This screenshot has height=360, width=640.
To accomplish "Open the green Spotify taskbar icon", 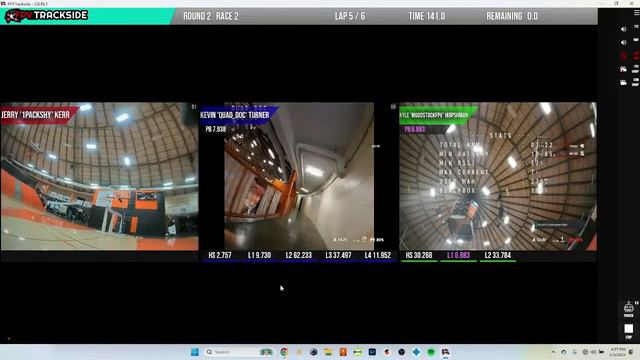I will pos(431,352).
